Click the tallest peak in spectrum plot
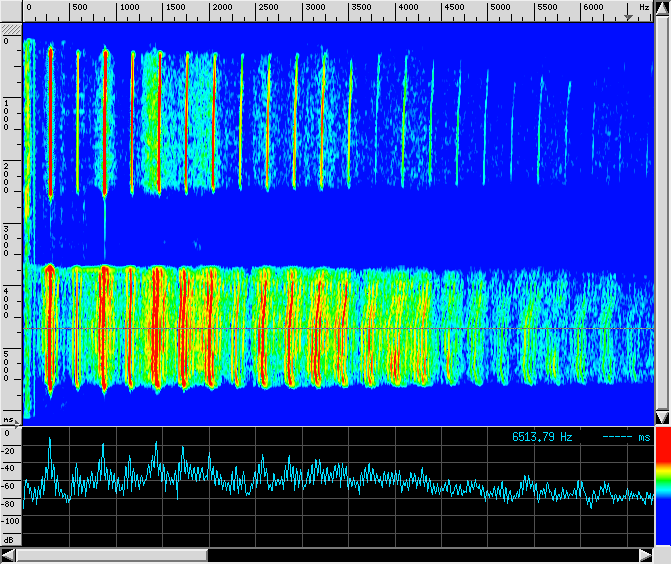671x564 pixels. (49, 440)
